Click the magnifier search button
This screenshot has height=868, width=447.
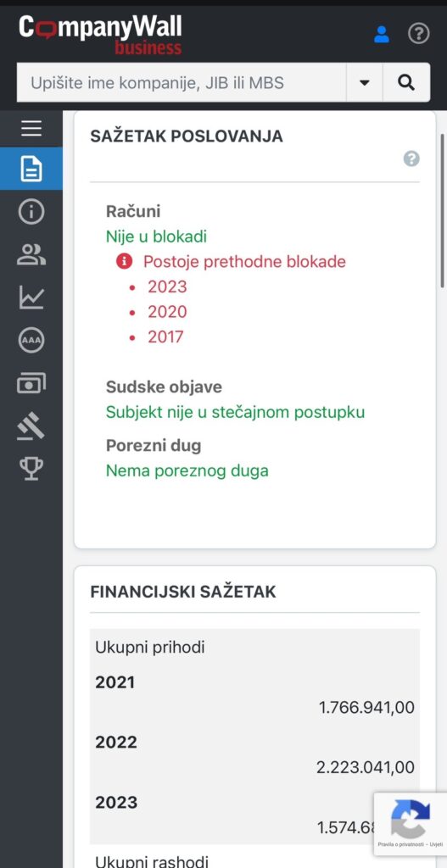pos(406,82)
